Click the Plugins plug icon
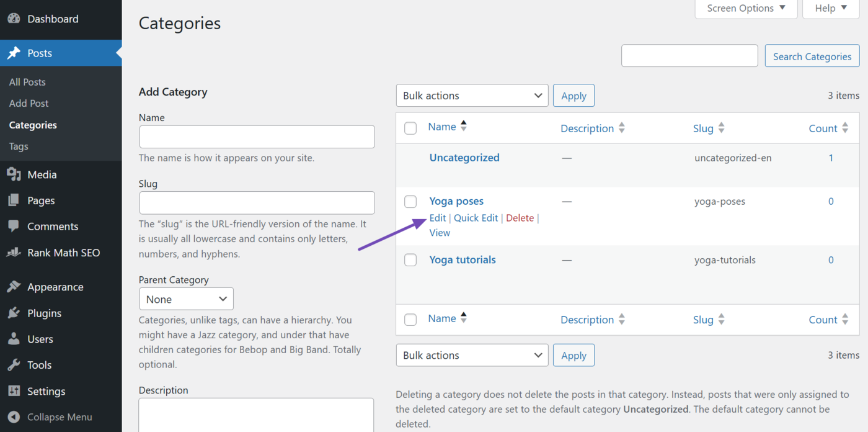The image size is (868, 432). pyautogui.click(x=14, y=313)
